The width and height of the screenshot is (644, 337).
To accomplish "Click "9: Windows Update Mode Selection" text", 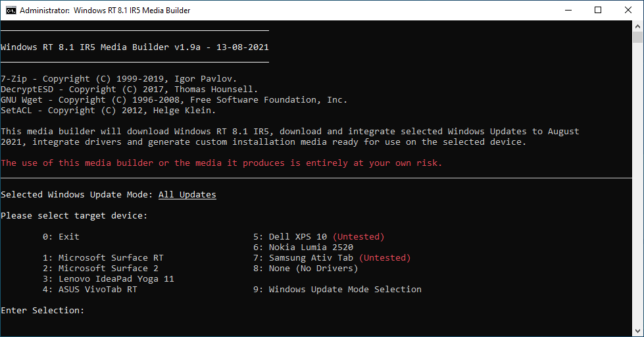I will coord(337,290).
